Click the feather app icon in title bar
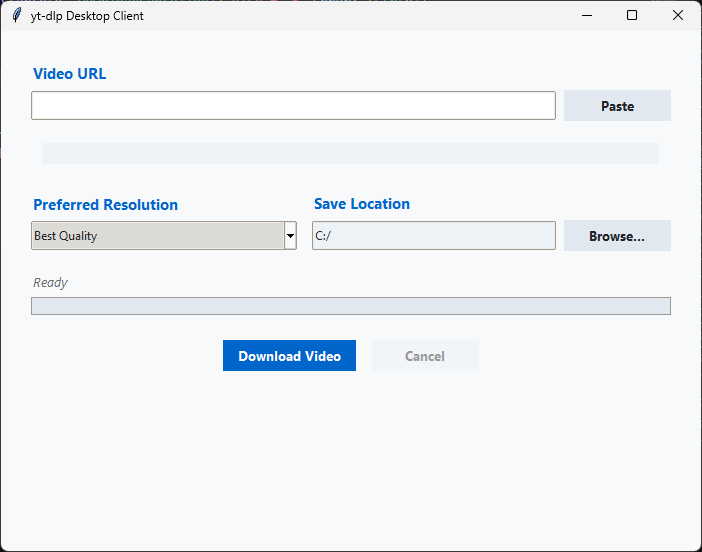The image size is (702, 552). [17, 15]
